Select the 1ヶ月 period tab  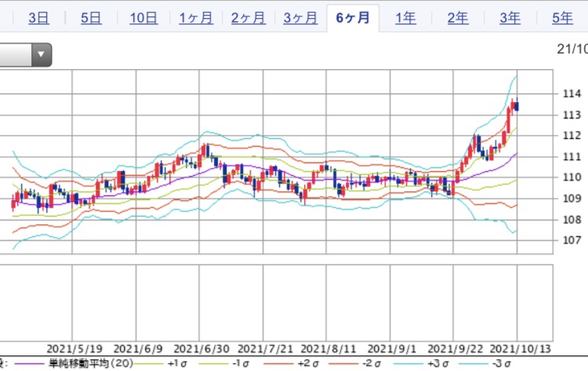[x=196, y=18]
